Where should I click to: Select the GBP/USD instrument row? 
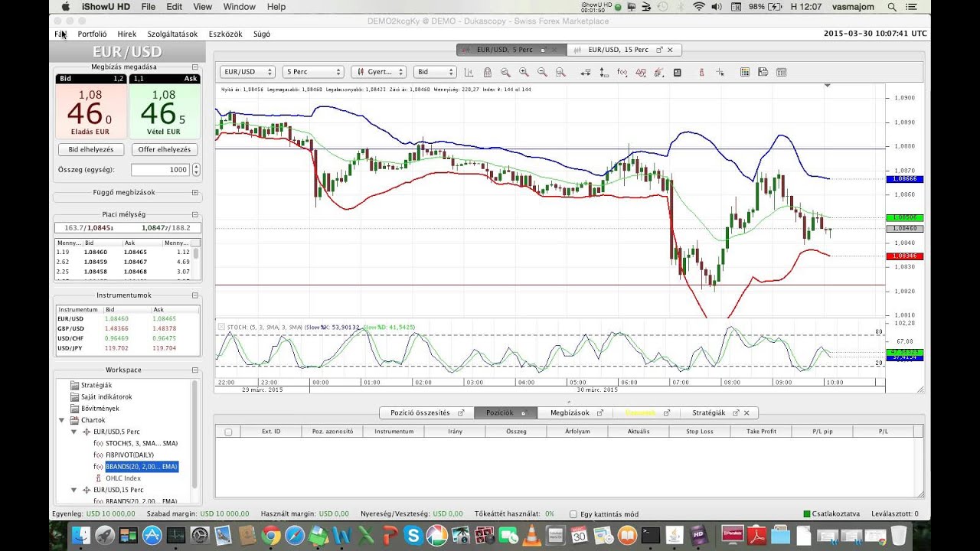coord(127,328)
